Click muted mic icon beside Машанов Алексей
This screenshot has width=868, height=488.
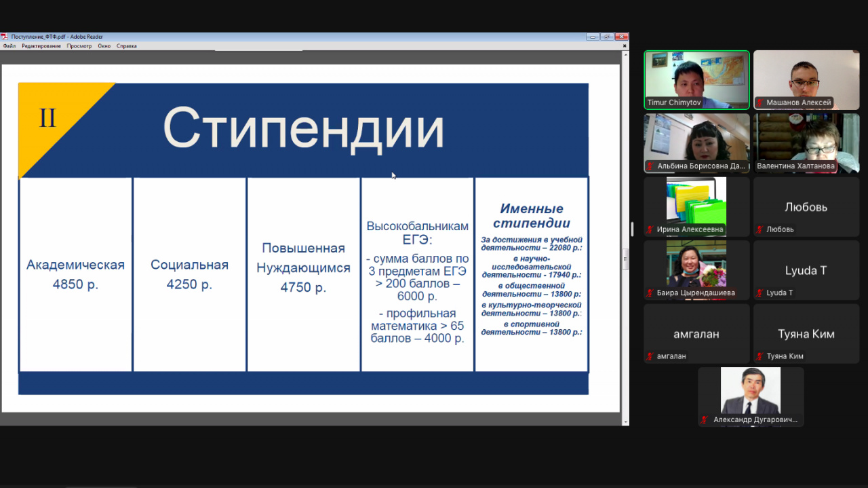[760, 103]
